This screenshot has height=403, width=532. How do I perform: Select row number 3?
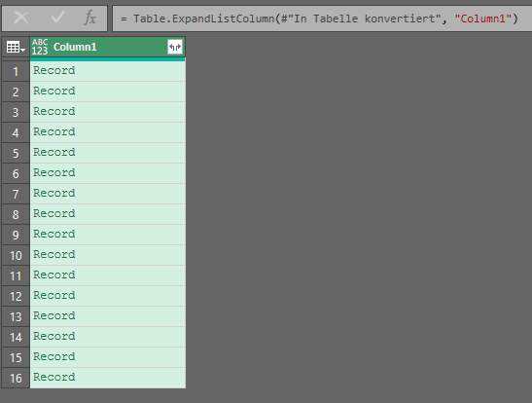click(16, 112)
